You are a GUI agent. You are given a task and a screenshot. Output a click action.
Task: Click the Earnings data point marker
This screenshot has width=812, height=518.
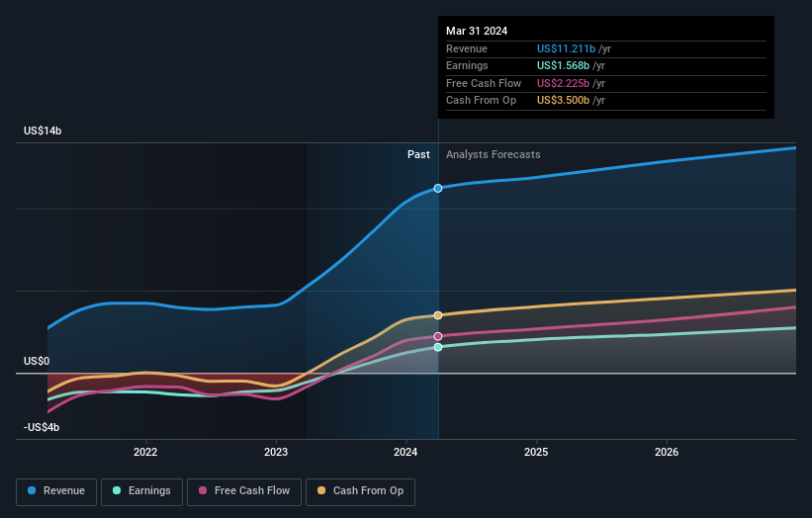[438, 347]
